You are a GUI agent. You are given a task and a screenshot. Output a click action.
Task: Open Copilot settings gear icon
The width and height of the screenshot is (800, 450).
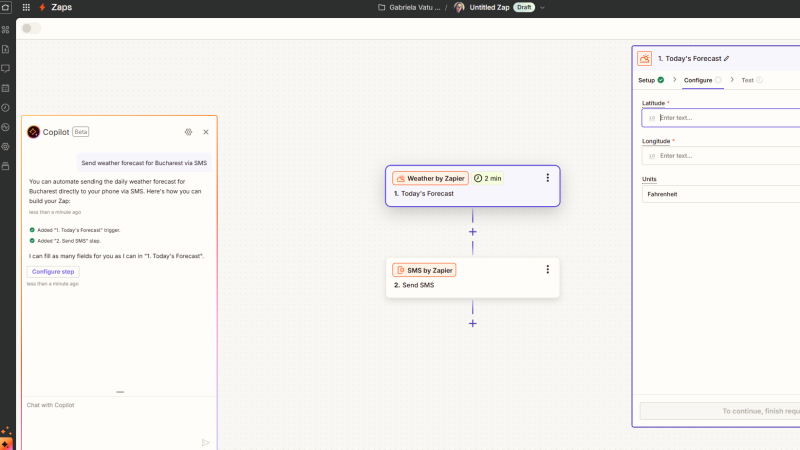click(188, 132)
